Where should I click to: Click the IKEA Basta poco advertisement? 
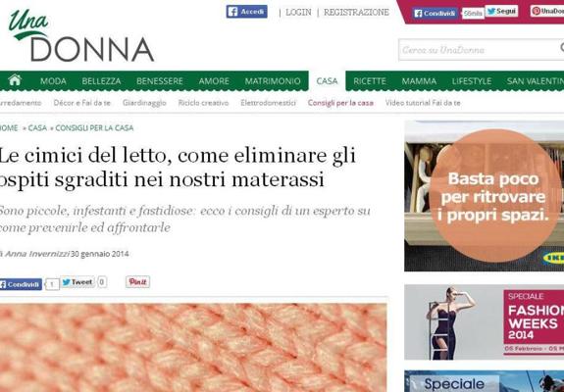click(x=485, y=196)
